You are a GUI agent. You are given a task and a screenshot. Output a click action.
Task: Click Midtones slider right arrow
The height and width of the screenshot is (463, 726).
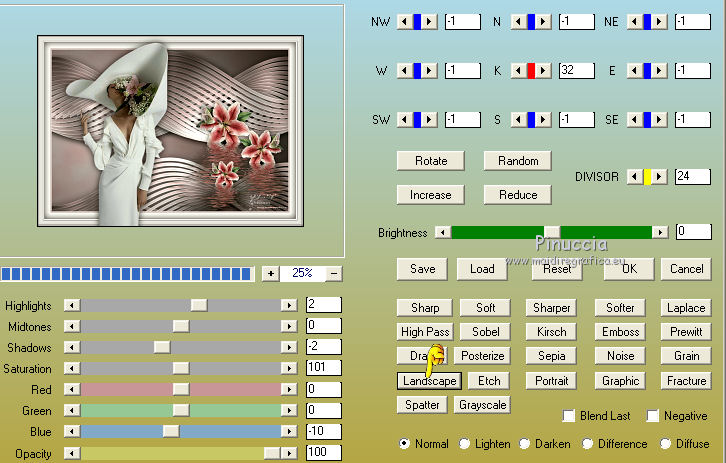click(289, 326)
